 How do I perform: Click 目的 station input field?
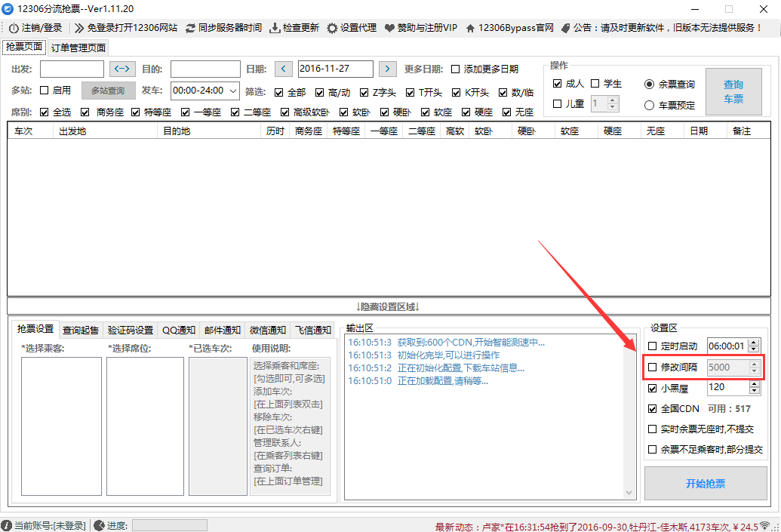(x=205, y=69)
